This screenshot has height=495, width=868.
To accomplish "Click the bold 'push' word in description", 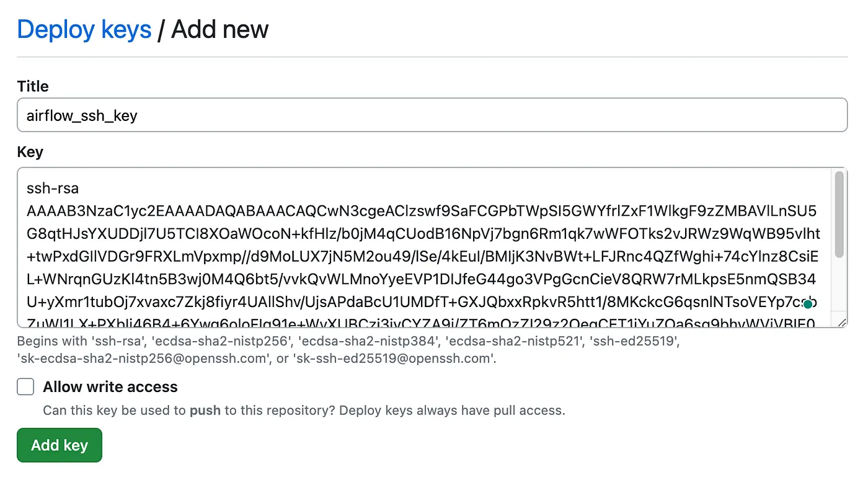I will [x=205, y=411].
